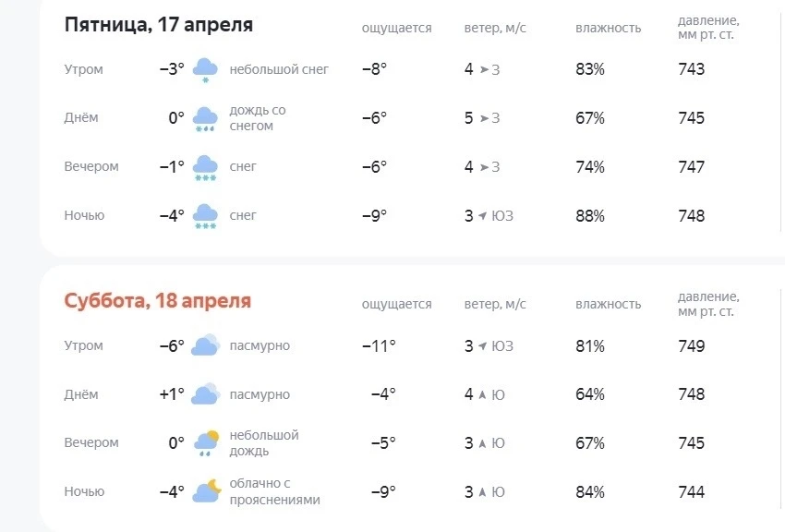Viewport: 785px width, 532px height.
Task: Click Saturday's ветер, м/с column header
Action: 495,304
